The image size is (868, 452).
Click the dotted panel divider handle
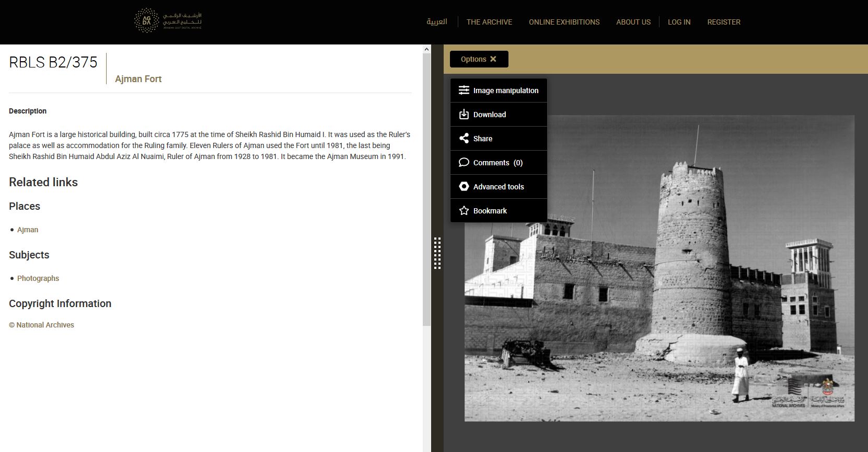click(437, 253)
